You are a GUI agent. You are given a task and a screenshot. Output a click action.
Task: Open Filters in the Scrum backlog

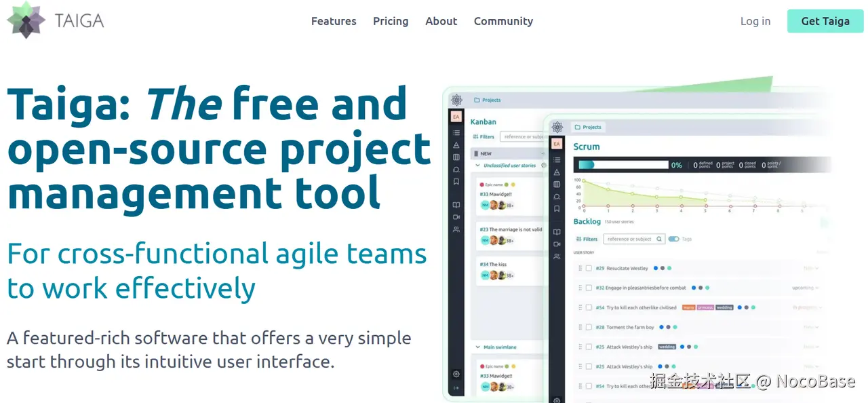(587, 239)
